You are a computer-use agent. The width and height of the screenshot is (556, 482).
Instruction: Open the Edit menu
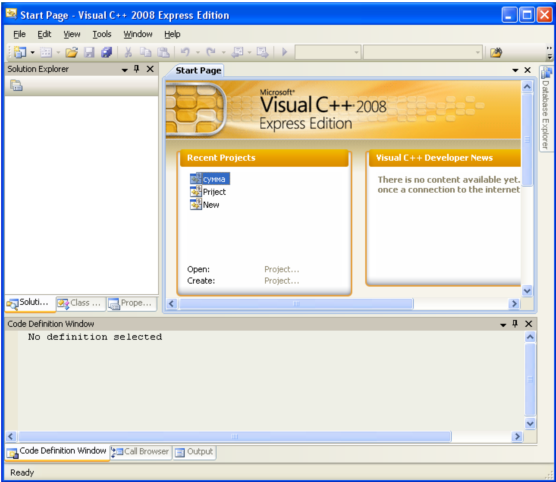[44, 34]
